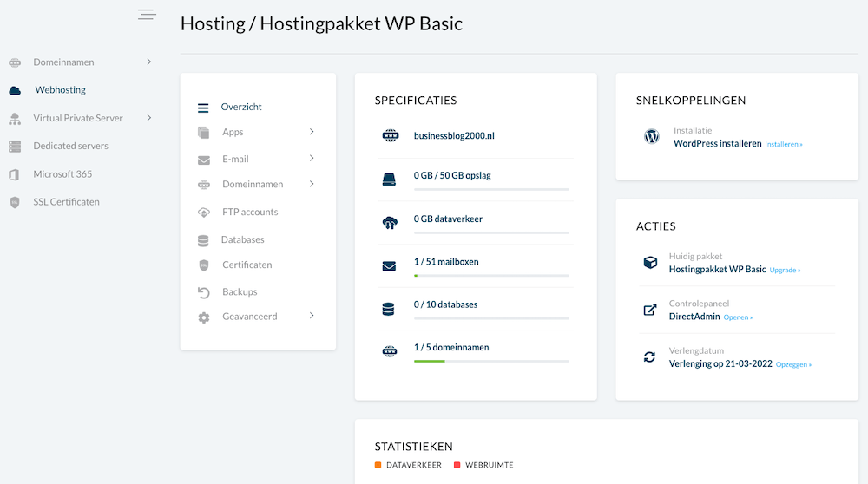
Task: Click the Databases stack icon in hosting menu
Action: point(203,240)
